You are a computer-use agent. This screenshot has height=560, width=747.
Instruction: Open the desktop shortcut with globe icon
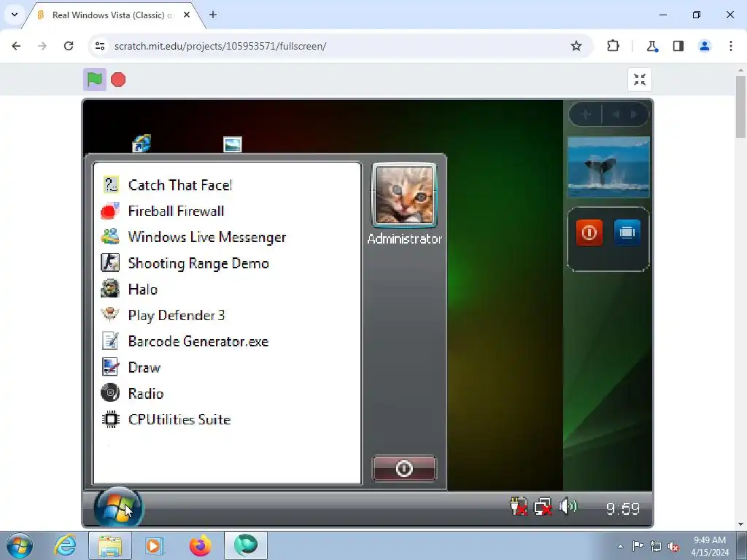pos(142,144)
